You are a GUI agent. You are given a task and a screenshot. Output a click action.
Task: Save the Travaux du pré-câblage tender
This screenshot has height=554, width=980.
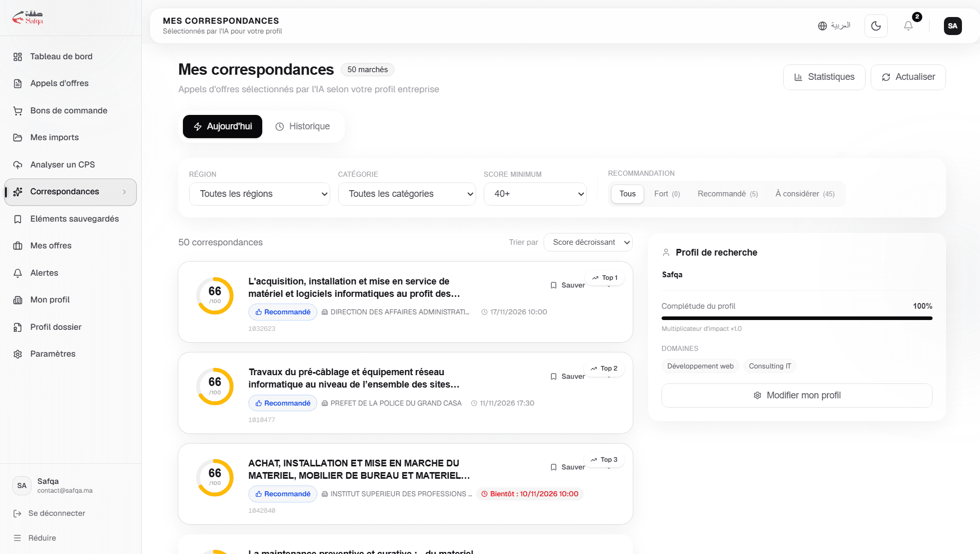point(567,377)
